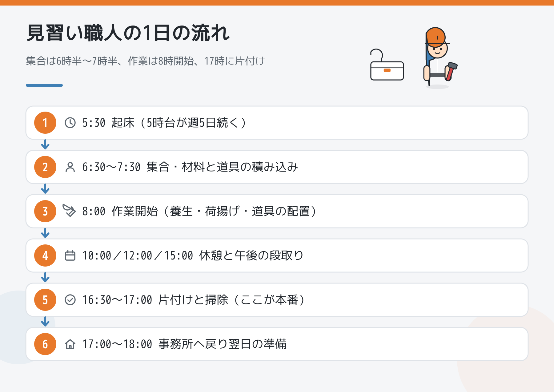Select the text 5:30 起床（5時台が週5日続く）
The image size is (554, 392).
click(164, 123)
